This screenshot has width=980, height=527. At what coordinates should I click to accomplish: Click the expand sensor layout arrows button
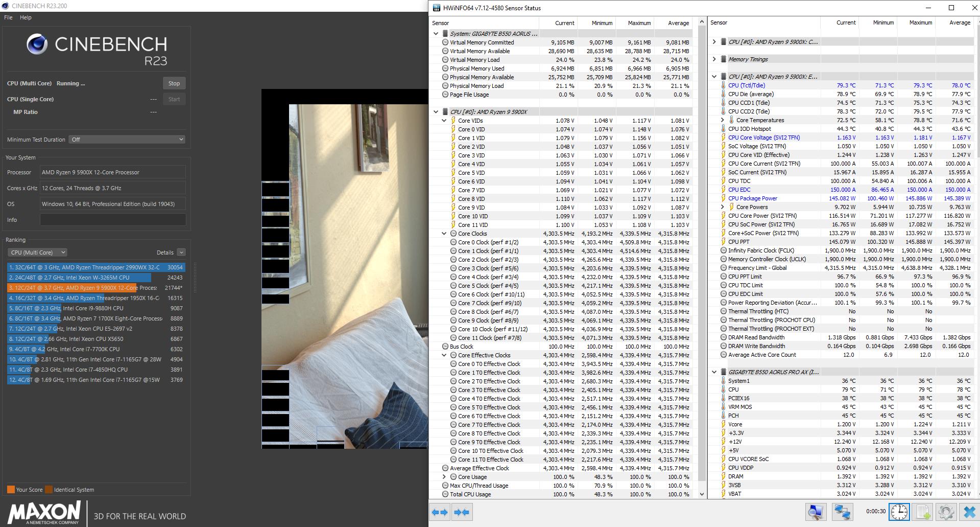pos(440,512)
